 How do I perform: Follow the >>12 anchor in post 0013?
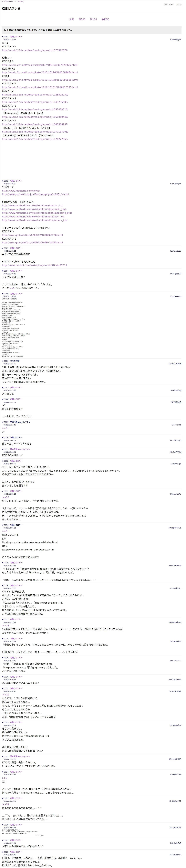pos(5,497)
